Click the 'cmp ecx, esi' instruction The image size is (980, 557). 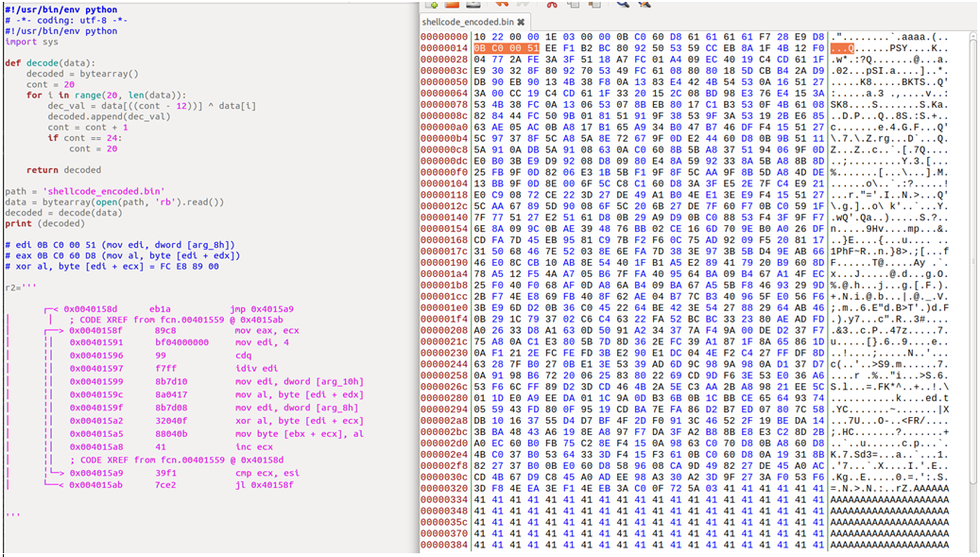tap(266, 473)
